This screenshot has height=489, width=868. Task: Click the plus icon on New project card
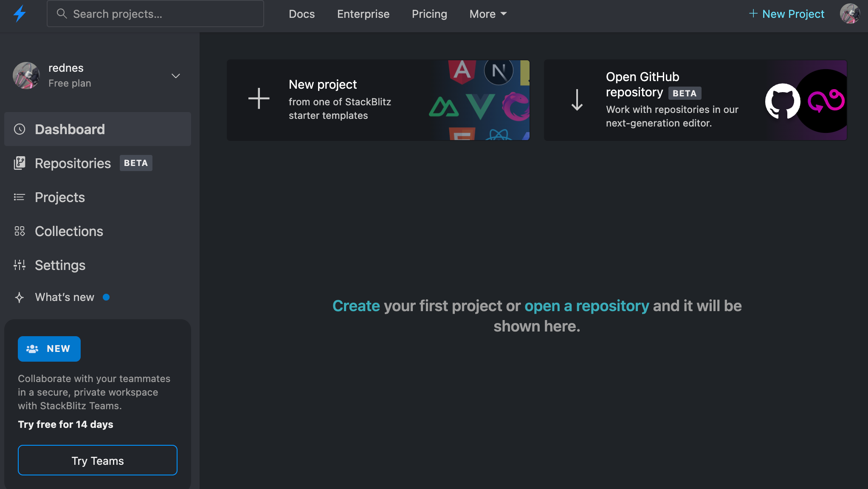[259, 98]
